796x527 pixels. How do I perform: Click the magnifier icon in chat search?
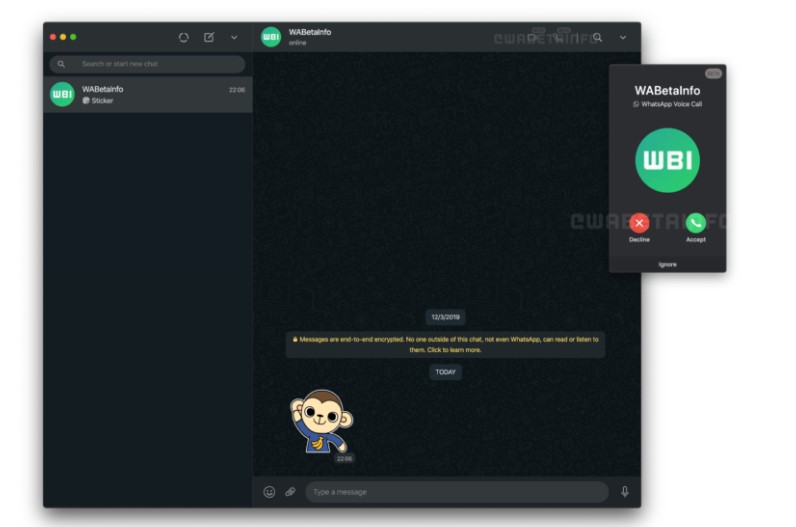61,64
